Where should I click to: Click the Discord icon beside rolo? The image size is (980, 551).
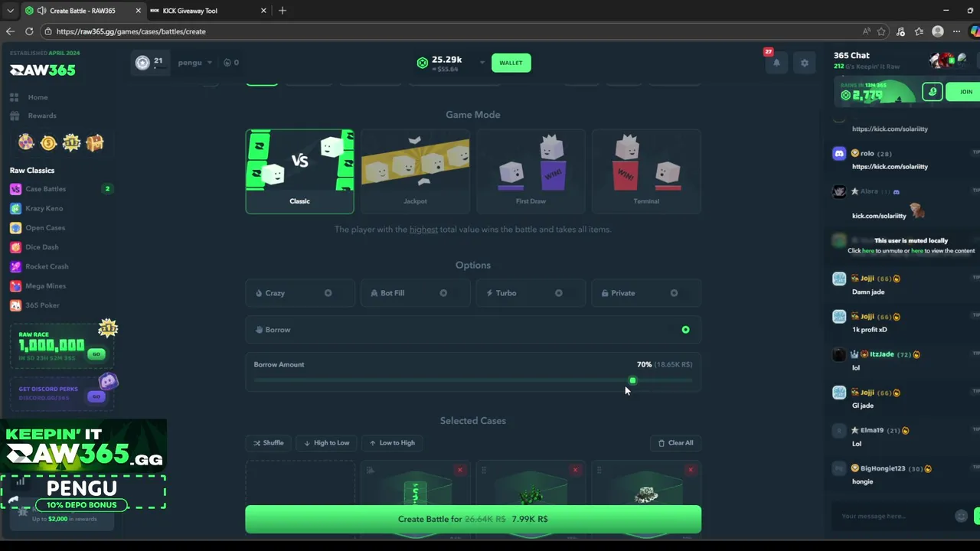(839, 154)
